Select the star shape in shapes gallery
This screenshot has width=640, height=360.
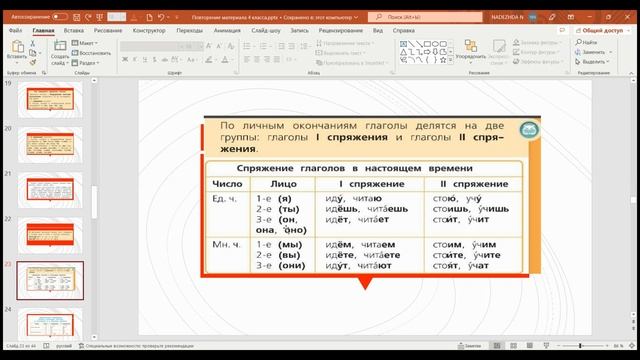443,60
